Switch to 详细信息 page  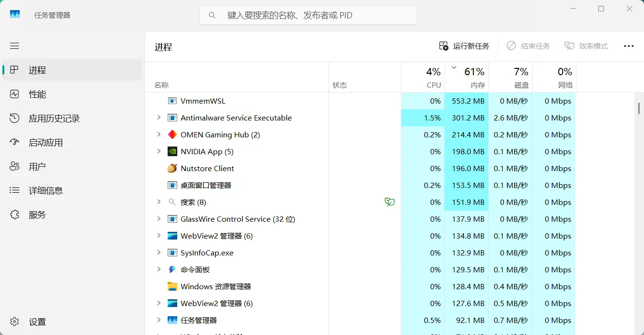point(72,190)
